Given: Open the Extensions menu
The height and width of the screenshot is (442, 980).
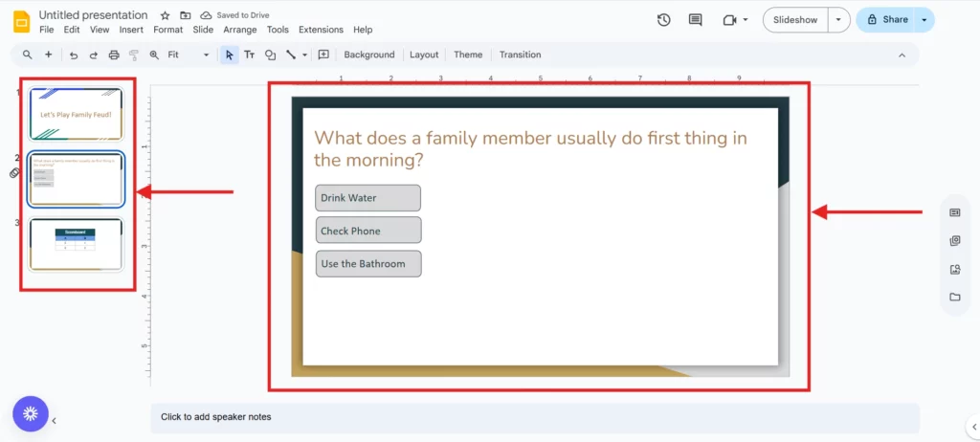Looking at the screenshot, I should (321, 30).
